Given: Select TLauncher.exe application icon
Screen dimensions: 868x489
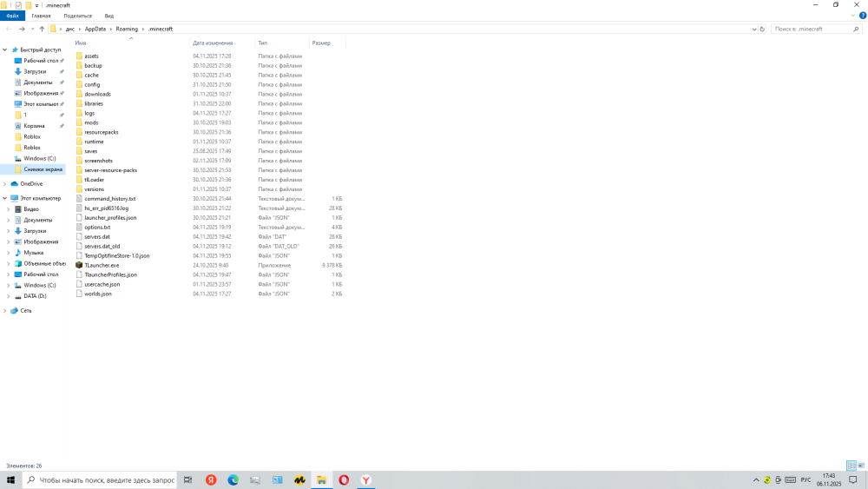Looking at the screenshot, I should pyautogui.click(x=79, y=265).
